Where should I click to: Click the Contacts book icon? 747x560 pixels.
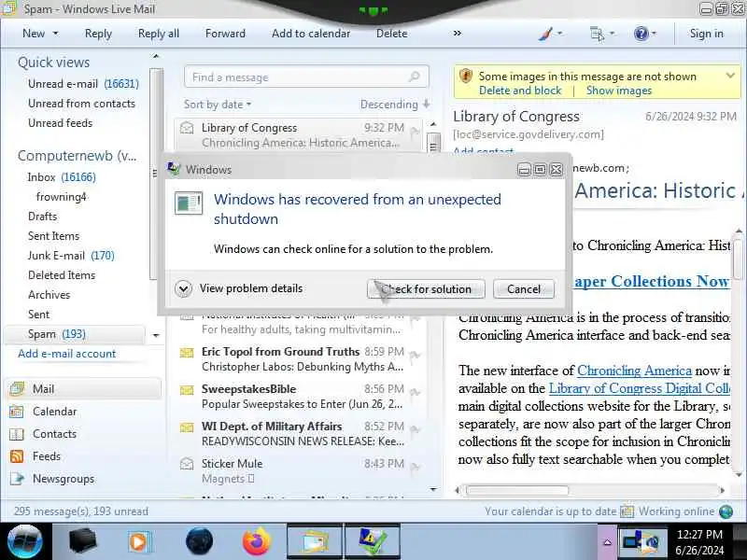pyautogui.click(x=17, y=434)
